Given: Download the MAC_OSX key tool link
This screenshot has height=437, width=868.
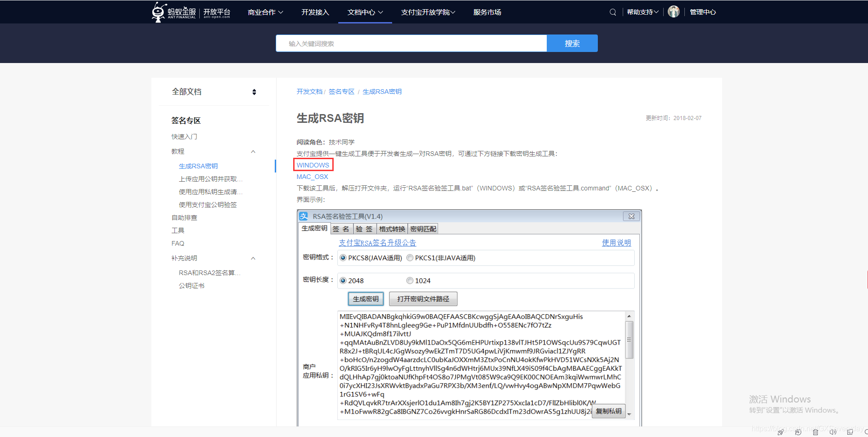Looking at the screenshot, I should (x=312, y=177).
